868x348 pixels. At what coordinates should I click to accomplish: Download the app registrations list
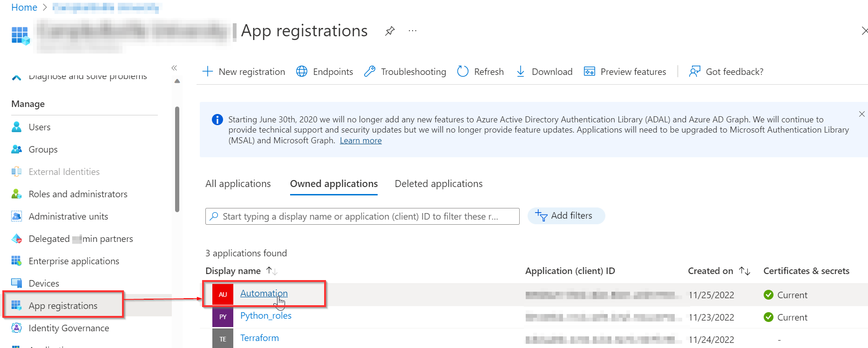tap(544, 72)
